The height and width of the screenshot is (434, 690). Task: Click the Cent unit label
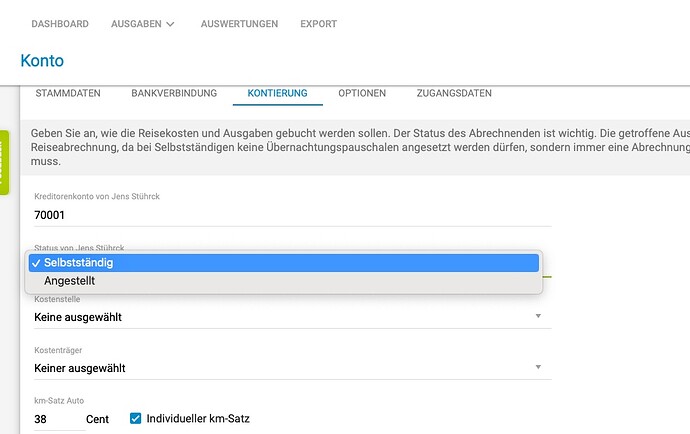point(97,419)
